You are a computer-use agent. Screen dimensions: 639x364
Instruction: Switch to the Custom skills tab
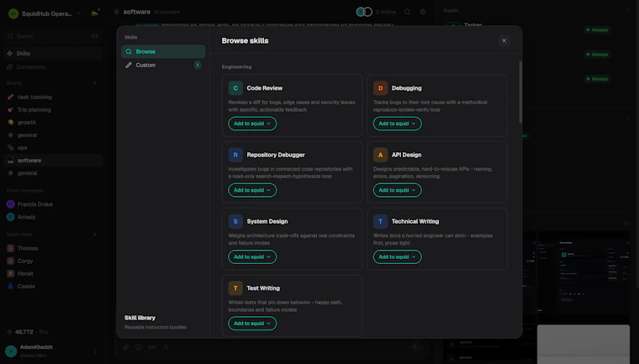[x=163, y=66]
